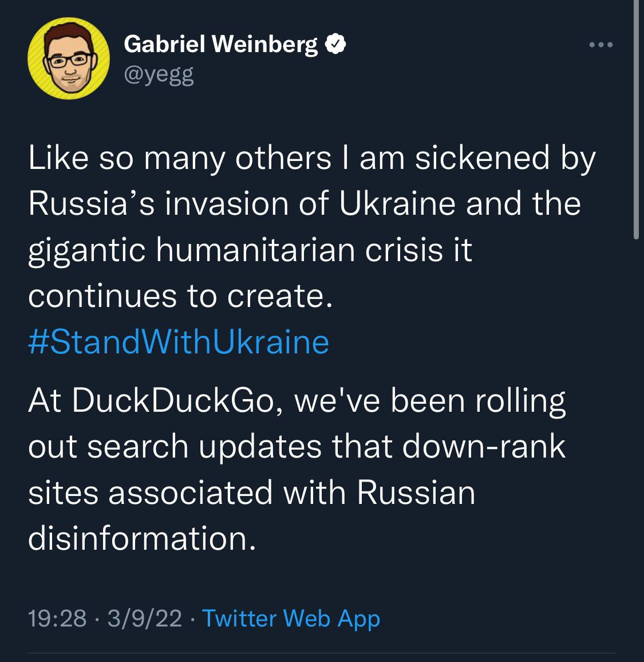Click the Gabriel Weinberg display name
The image size is (644, 662).
[220, 44]
